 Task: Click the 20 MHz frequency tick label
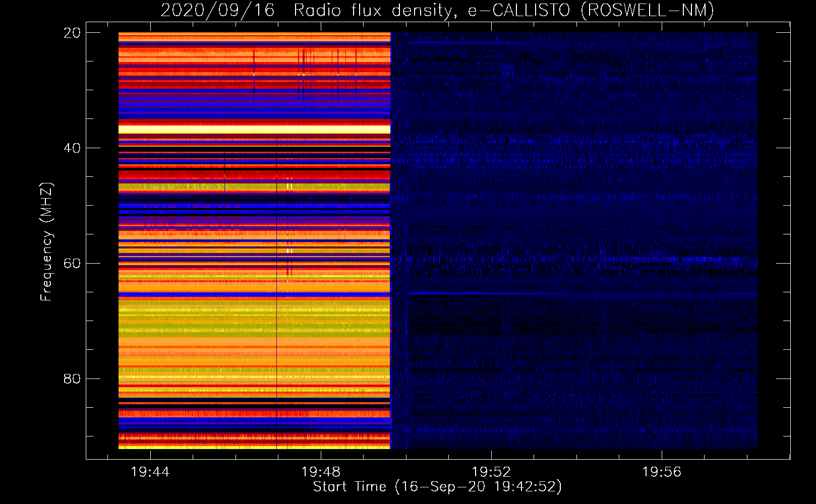pyautogui.click(x=72, y=33)
